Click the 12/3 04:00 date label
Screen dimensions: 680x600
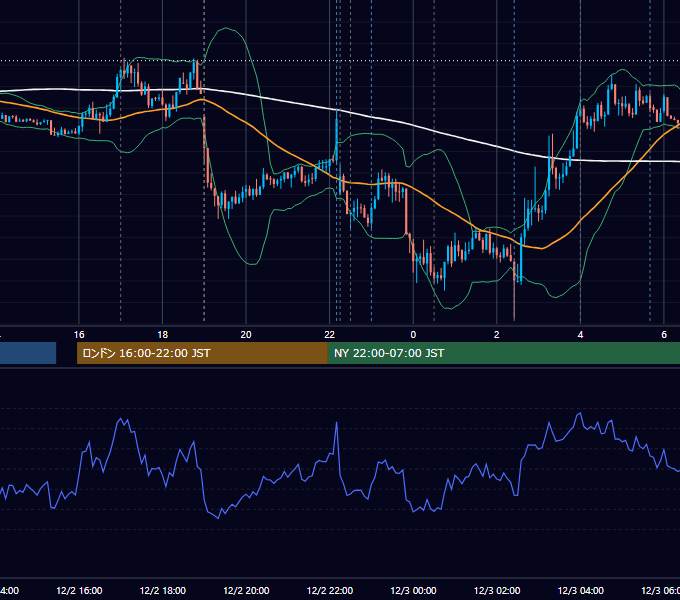click(x=581, y=590)
